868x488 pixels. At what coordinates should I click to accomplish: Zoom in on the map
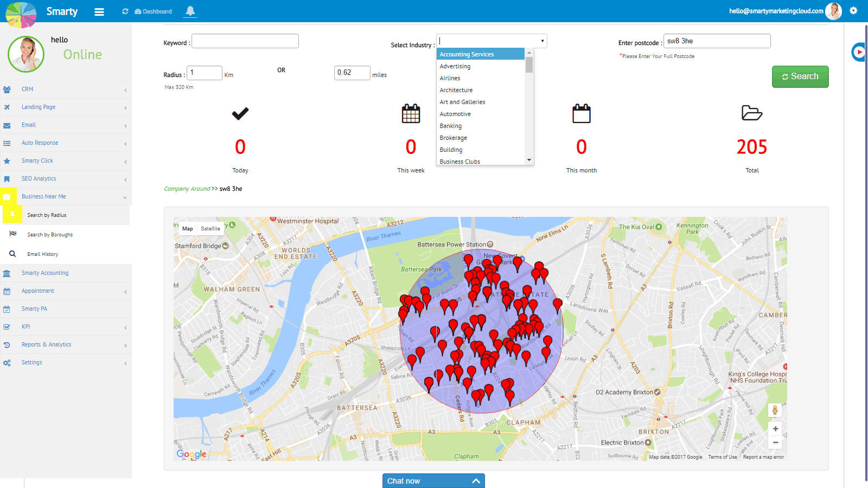(775, 429)
